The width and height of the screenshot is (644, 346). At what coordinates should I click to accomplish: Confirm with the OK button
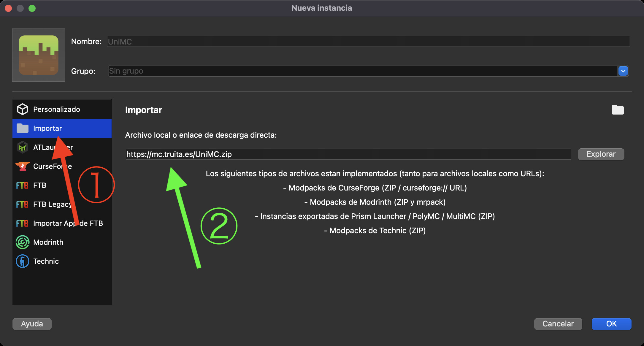point(611,324)
